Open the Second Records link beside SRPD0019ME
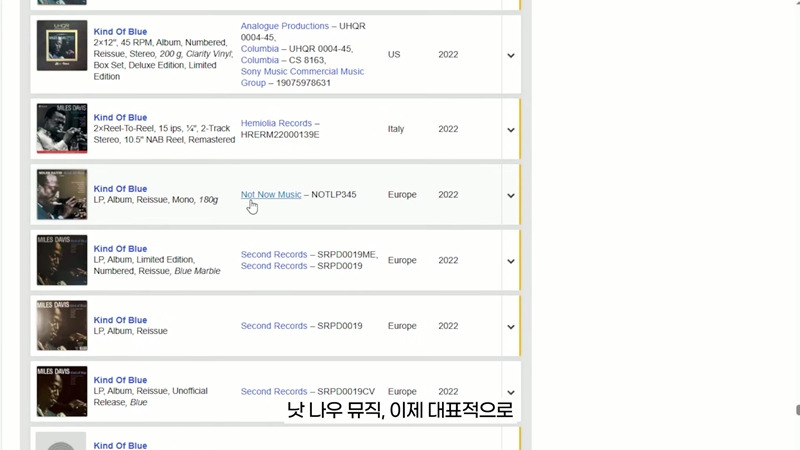This screenshot has width=800, height=450. (x=273, y=255)
